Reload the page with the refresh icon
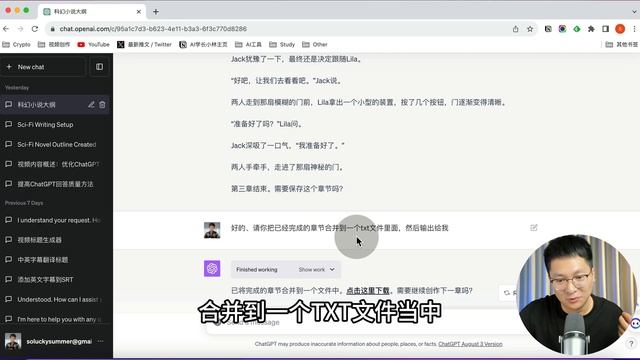This screenshot has height=360, width=640. [x=35, y=29]
